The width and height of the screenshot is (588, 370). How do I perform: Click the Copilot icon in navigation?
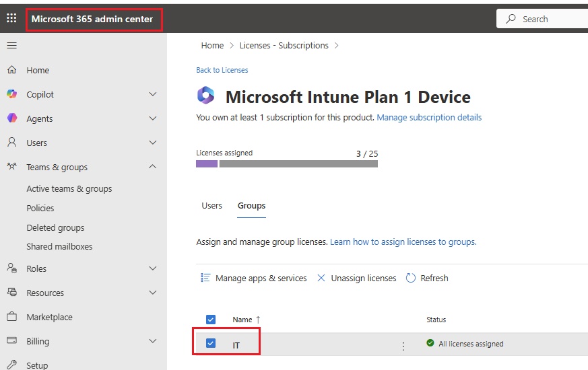(x=11, y=94)
